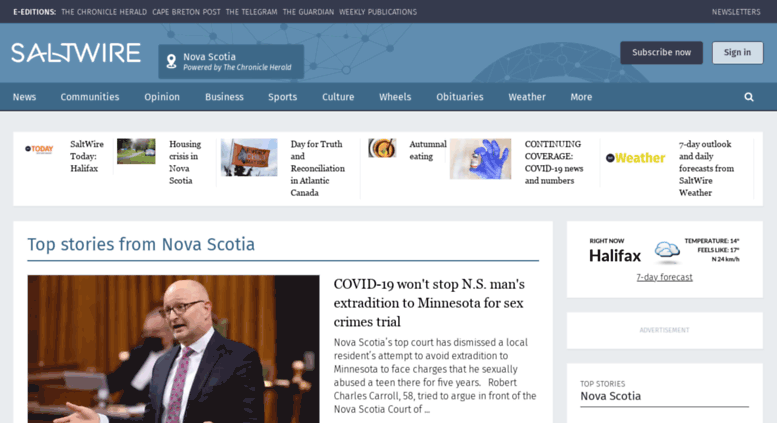The width and height of the screenshot is (777, 423).
Task: Open the search magnifier icon
Action: (x=749, y=97)
